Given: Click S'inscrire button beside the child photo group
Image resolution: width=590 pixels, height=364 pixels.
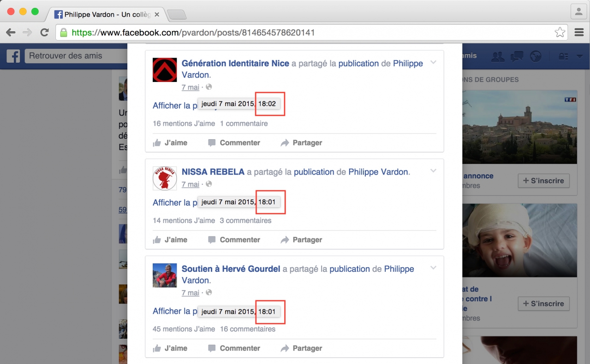Looking at the screenshot, I should [x=543, y=304].
